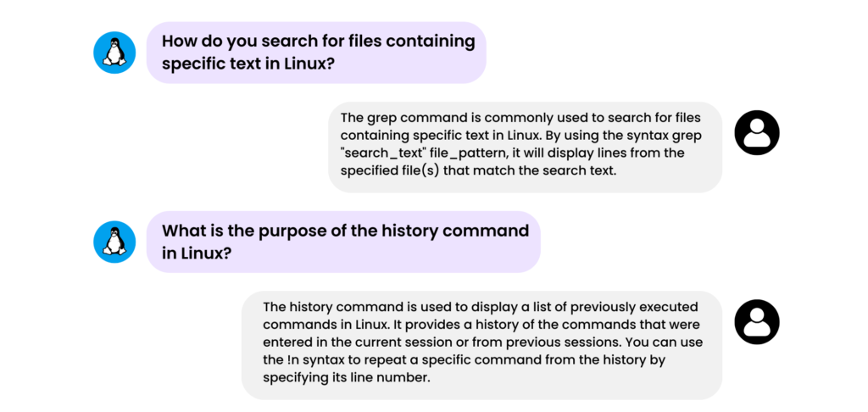
Task: Click the "specifying its line number." closing line
Action: (x=347, y=379)
